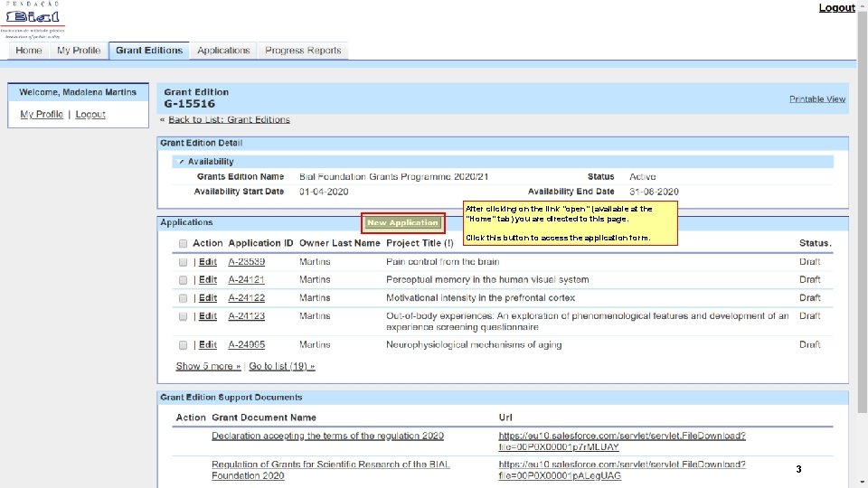Viewport: 868px width, 488px height.
Task: Click the top-right Logout link
Action: 836,8
